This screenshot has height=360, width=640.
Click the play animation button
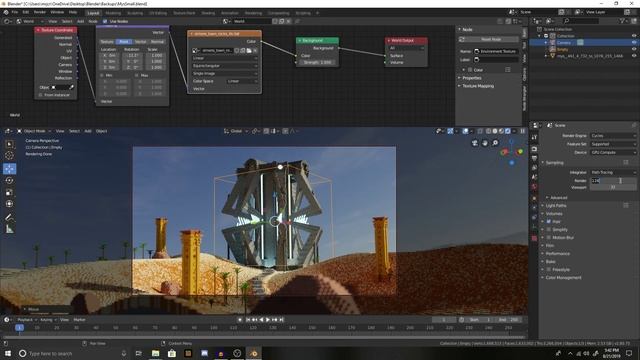268,320
